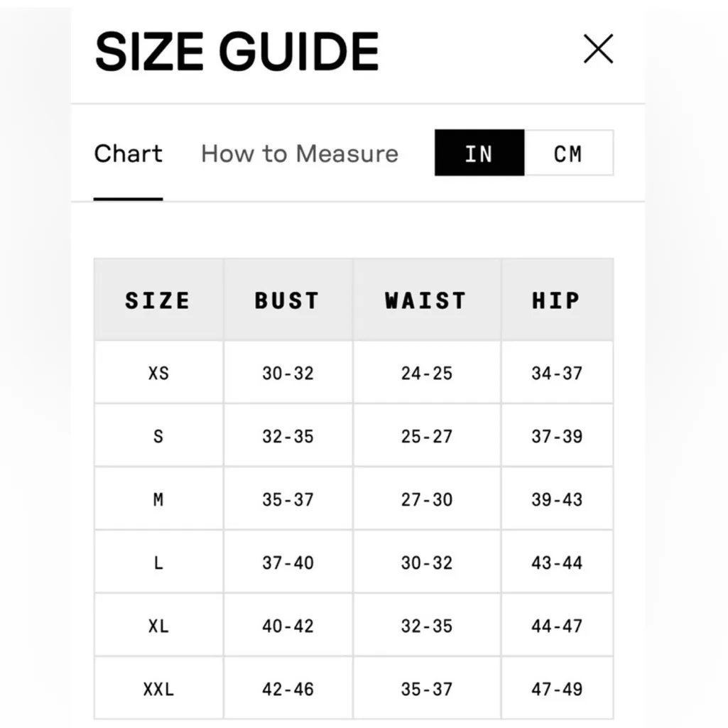Viewport: 728px width, 728px height.
Task: Click the HIP column header
Action: point(556,300)
